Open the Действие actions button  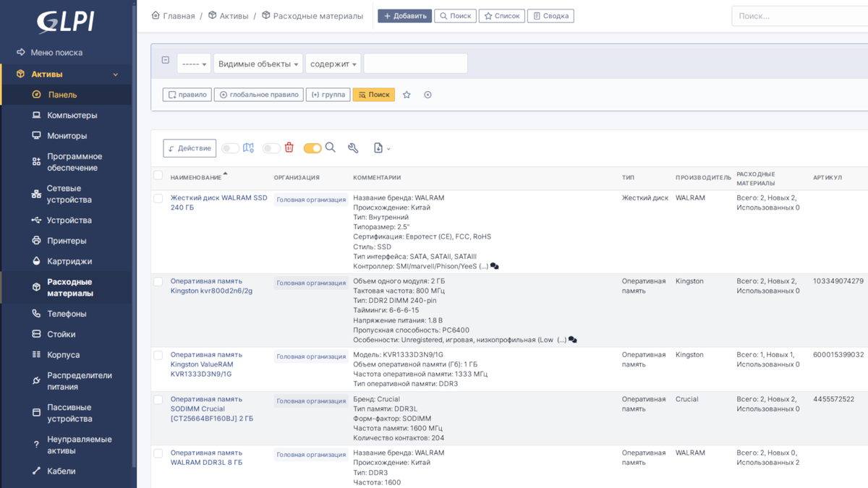pos(190,148)
